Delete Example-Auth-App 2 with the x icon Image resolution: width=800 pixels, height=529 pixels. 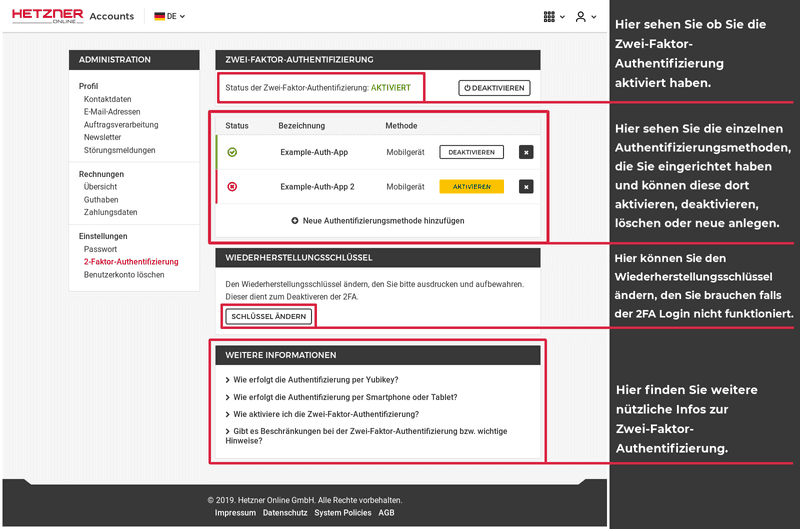click(x=526, y=187)
